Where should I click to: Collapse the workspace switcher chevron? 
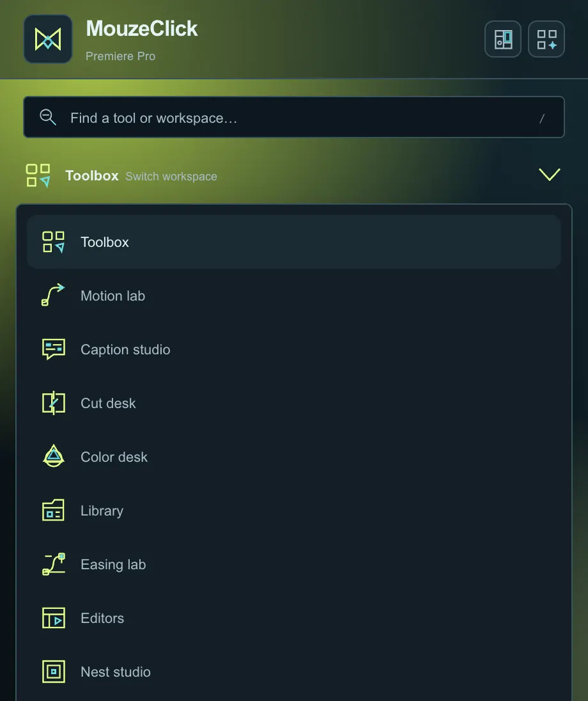coord(550,175)
